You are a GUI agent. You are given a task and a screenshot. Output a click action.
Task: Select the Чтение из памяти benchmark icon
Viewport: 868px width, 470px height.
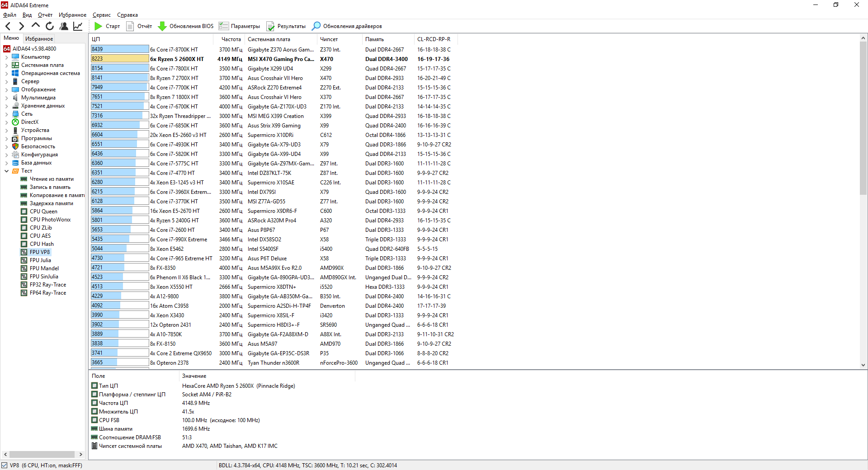24,179
